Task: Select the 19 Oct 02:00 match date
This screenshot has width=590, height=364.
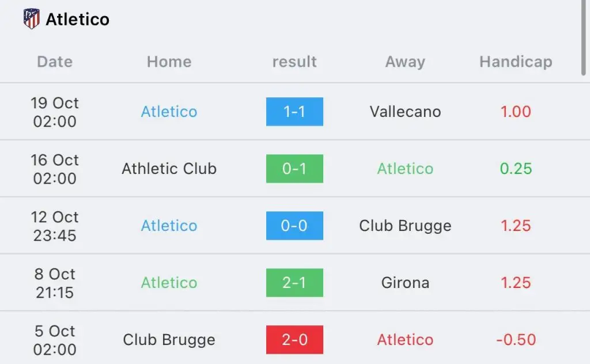Action: click(x=55, y=112)
